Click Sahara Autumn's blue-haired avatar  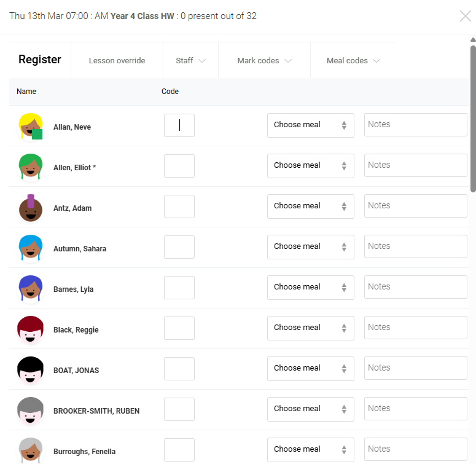coord(31,248)
